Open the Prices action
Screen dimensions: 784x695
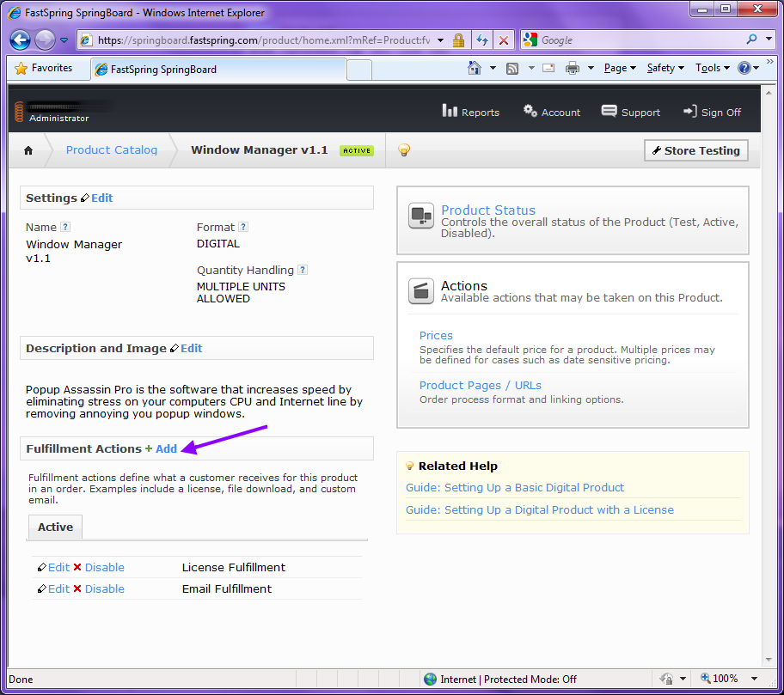click(x=436, y=336)
